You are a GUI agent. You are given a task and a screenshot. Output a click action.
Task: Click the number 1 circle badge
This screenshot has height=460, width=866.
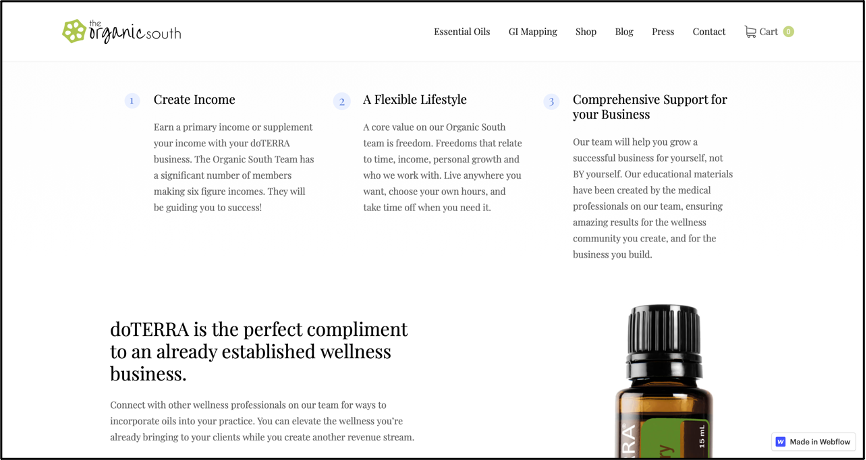132,101
